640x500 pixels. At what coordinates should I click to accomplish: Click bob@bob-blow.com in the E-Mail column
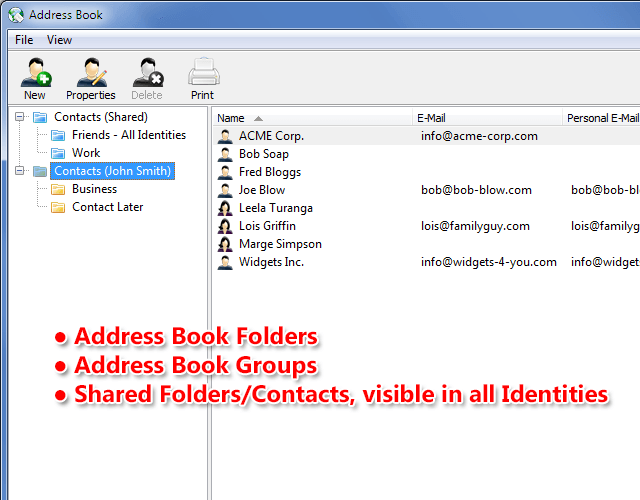476,190
